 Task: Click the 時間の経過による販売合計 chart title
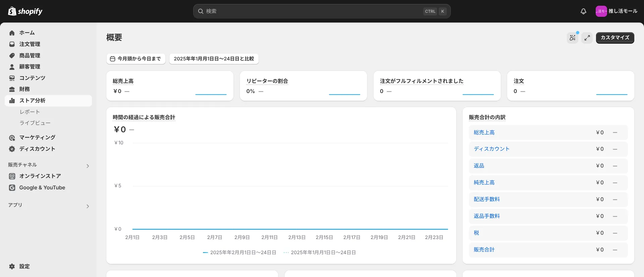(x=144, y=117)
